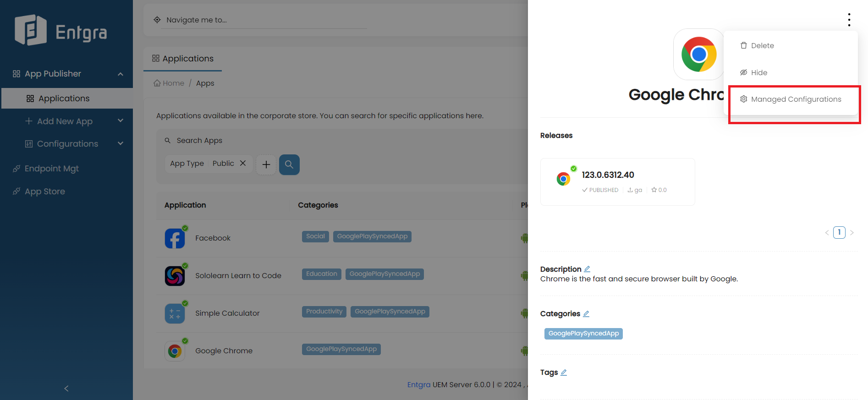Click the blue search magnifier button
This screenshot has height=400, width=868.
click(x=289, y=164)
